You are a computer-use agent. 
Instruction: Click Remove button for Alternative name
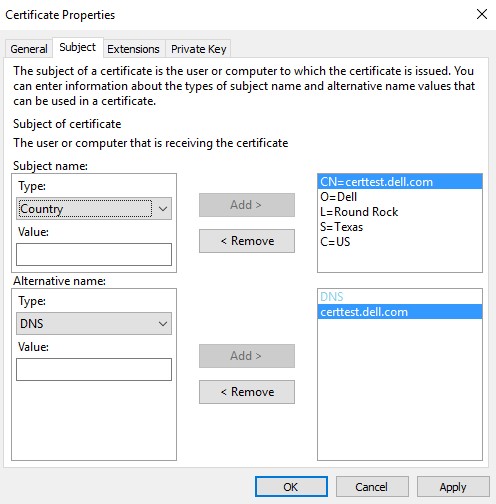coord(247,392)
